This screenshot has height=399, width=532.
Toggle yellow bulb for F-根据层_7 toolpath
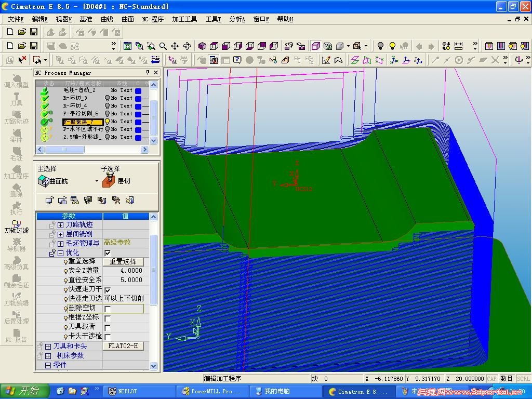click(107, 122)
